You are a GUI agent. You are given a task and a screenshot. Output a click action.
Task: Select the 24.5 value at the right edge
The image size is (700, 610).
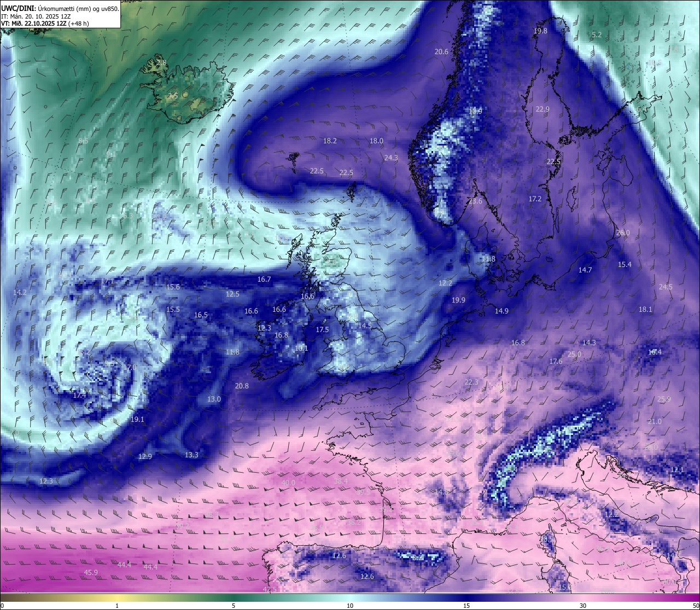click(x=666, y=287)
